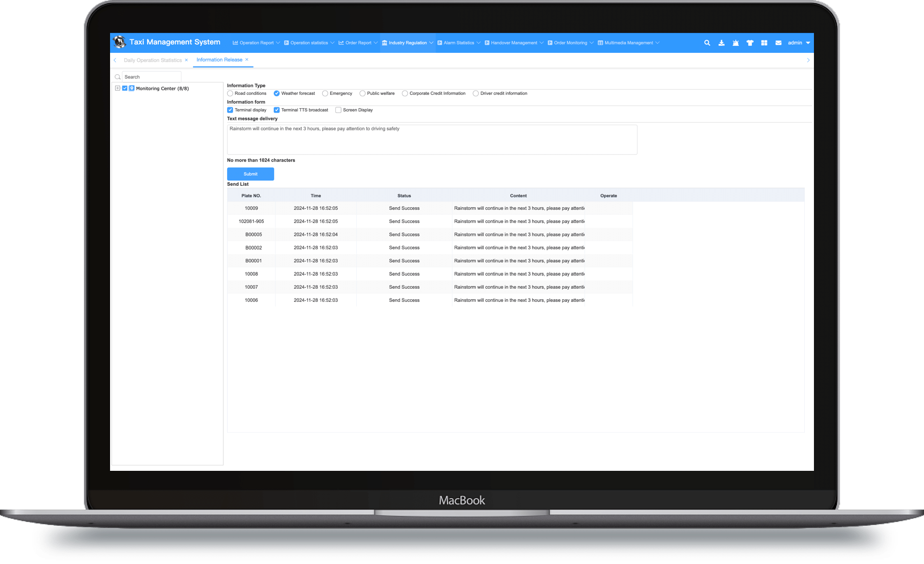Viewport: 924px width, 564px height.
Task: Expand the Monitoring Center tree node
Action: click(118, 89)
